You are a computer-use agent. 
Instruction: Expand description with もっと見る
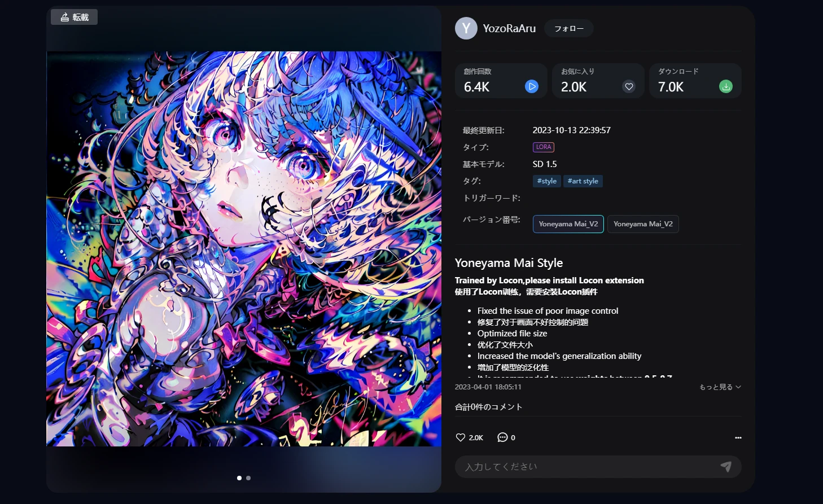720,387
